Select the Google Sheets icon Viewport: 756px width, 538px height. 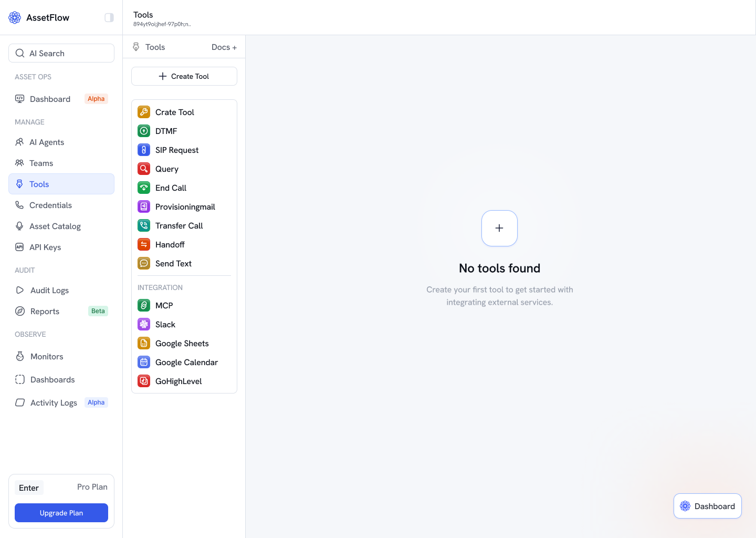pos(144,343)
